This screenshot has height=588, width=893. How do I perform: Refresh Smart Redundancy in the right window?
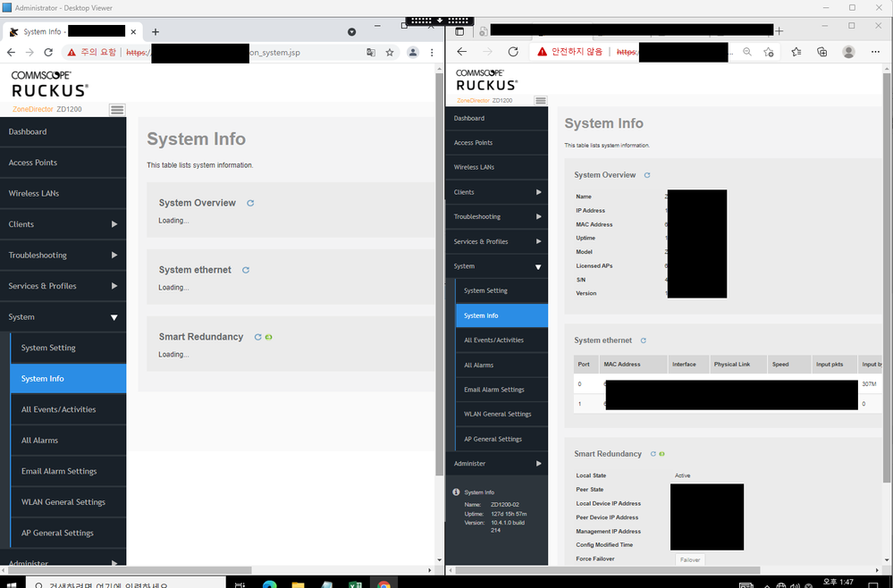[x=653, y=454]
